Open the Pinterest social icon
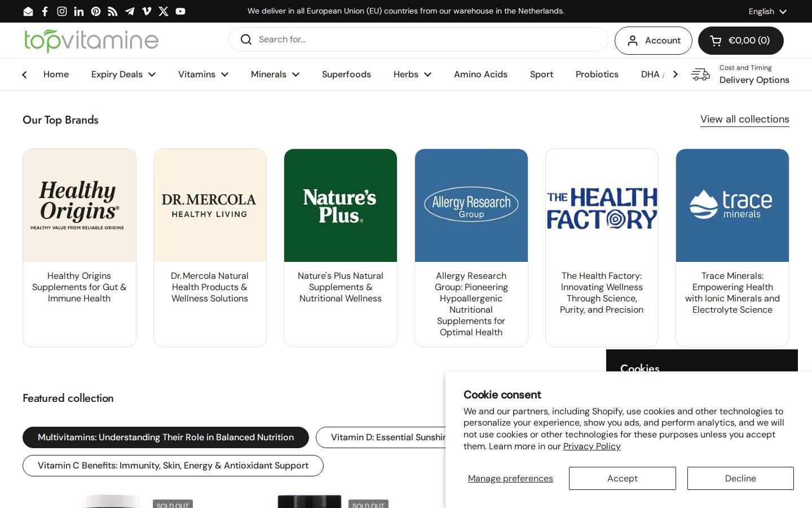Image resolution: width=812 pixels, height=508 pixels. [x=96, y=11]
